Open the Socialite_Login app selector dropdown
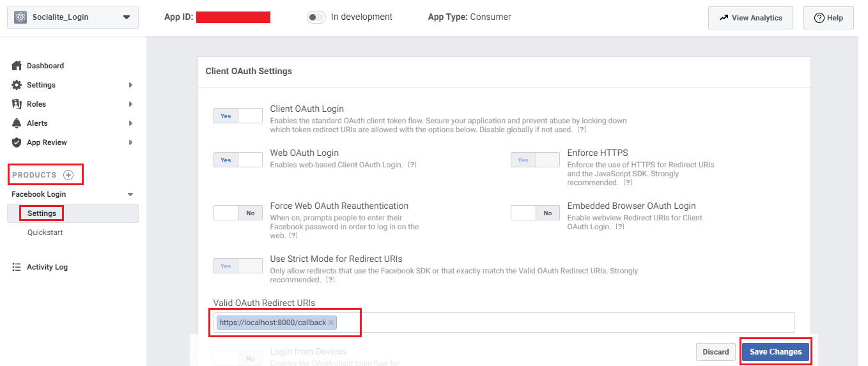Image resolution: width=868 pixels, height=366 pixels. pyautogui.click(x=73, y=17)
